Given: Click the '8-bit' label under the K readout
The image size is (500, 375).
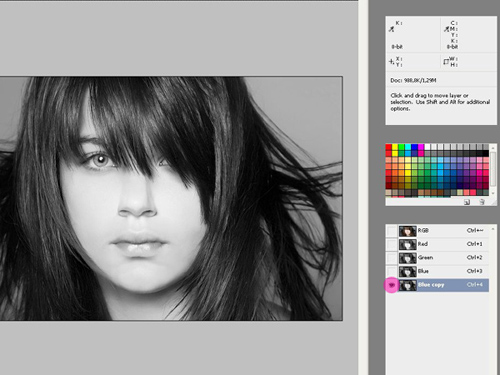Looking at the screenshot, I should click(x=397, y=47).
